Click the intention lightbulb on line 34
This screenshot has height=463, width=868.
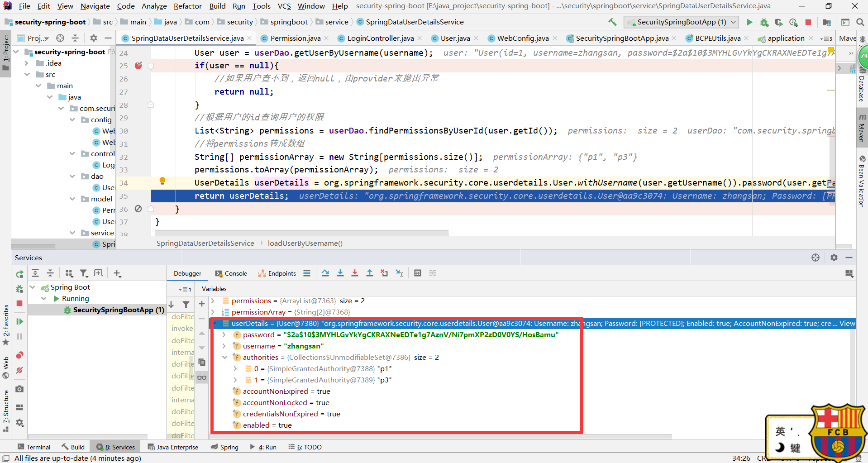coord(162,181)
